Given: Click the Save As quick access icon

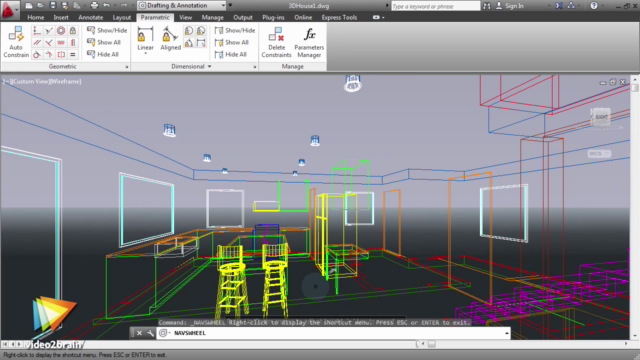Looking at the screenshot, I should [x=64, y=6].
